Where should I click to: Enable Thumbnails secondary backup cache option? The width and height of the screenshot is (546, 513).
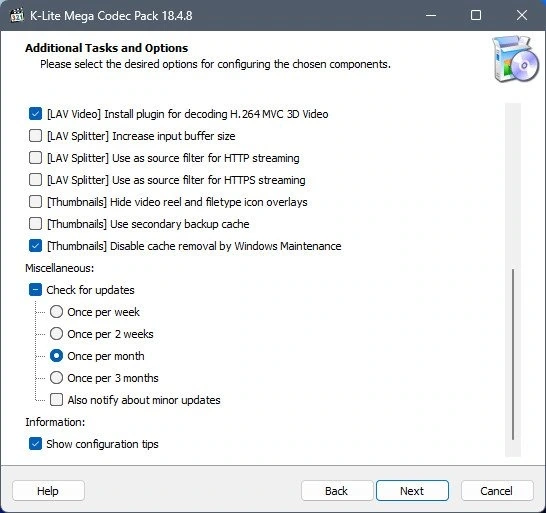36,224
